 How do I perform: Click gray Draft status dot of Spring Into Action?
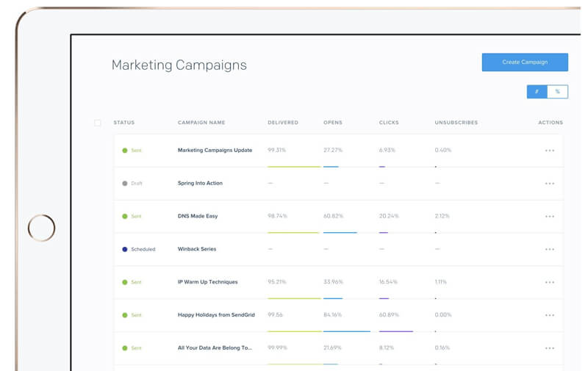click(125, 183)
